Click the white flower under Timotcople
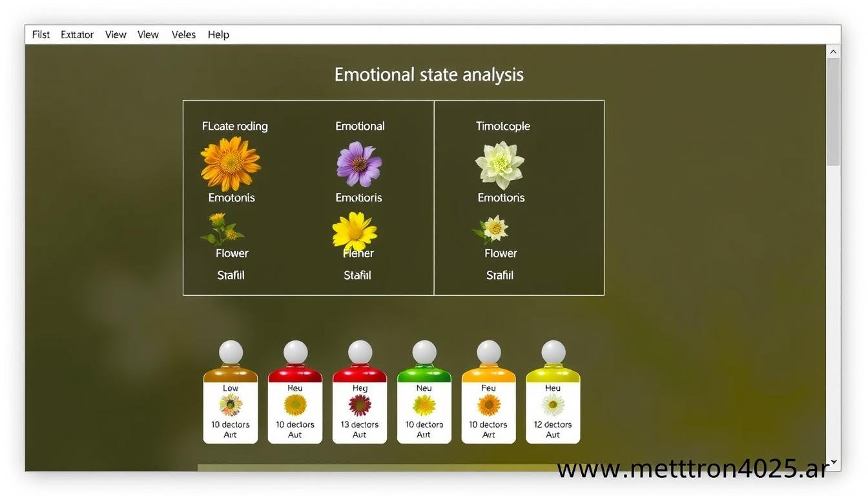 click(499, 165)
